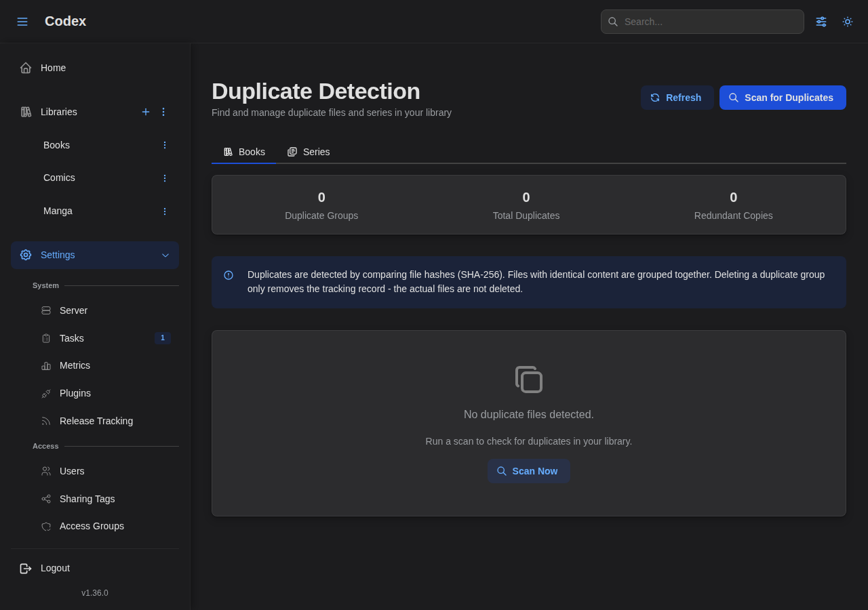Switch to the Books tab

coord(244,152)
